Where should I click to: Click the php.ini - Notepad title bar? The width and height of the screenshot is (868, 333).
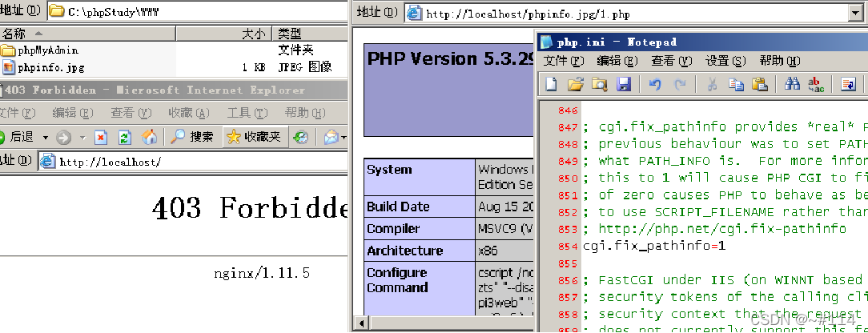pos(702,42)
